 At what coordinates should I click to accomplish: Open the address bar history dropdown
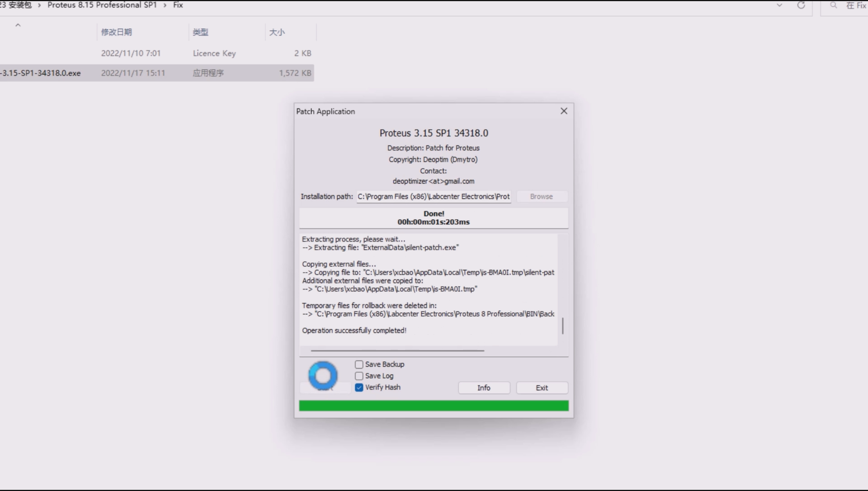click(x=779, y=5)
